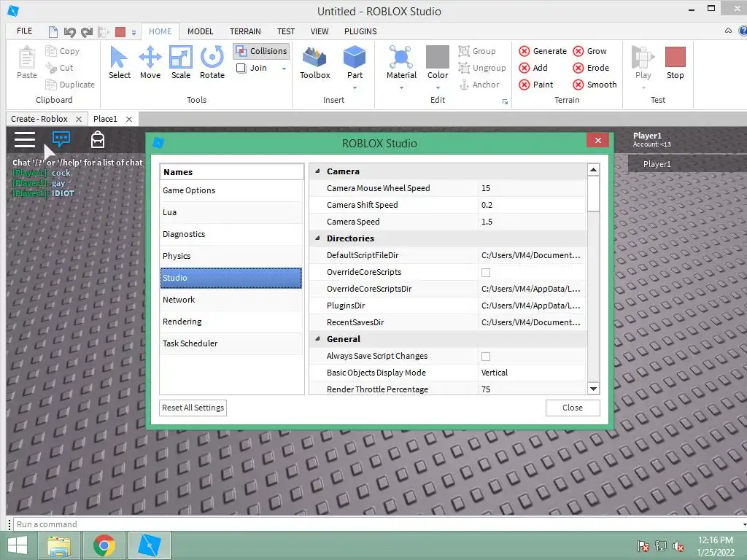Close the Place1 document tab

click(128, 119)
